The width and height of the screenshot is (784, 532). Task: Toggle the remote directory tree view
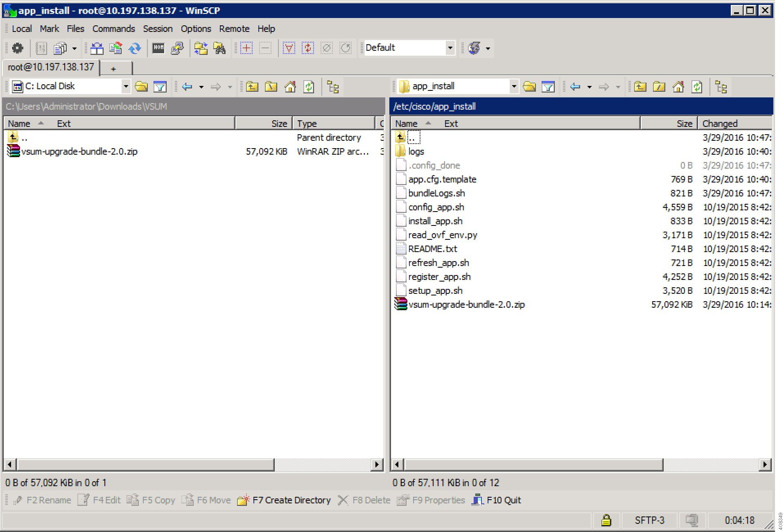721,86
